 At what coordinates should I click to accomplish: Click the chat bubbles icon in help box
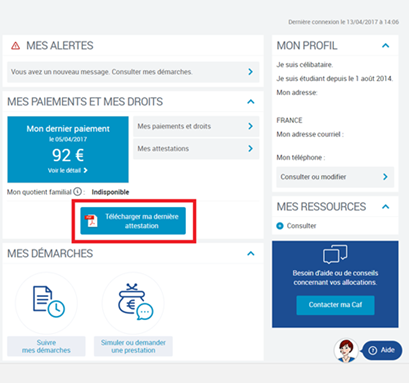335,254
